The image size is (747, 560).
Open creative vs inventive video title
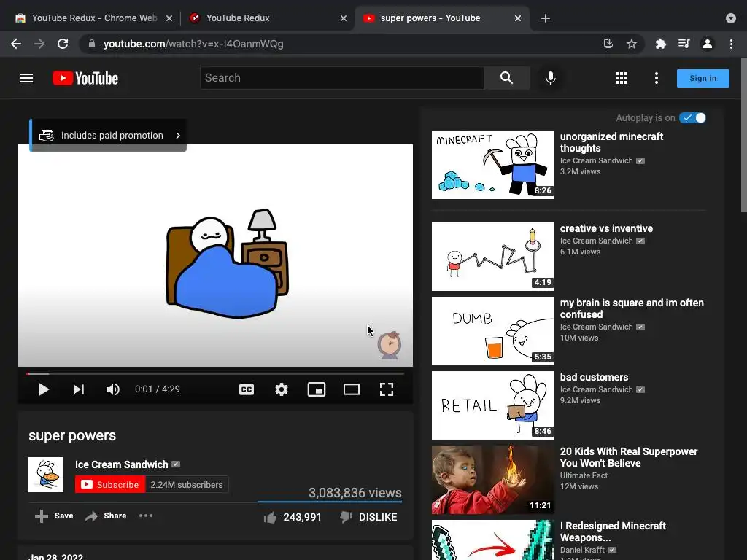[x=606, y=228]
